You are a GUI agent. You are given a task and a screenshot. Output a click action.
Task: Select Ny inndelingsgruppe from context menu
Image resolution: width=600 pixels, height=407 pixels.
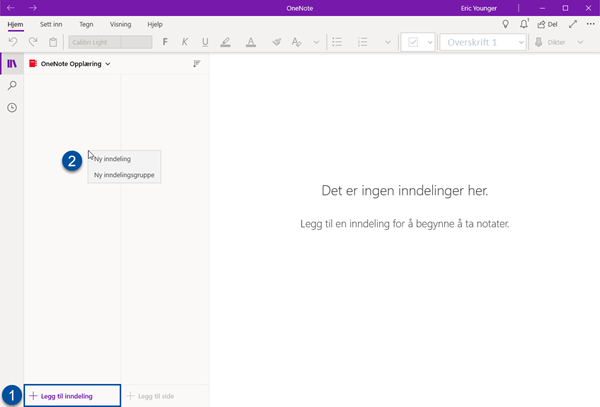pos(124,175)
